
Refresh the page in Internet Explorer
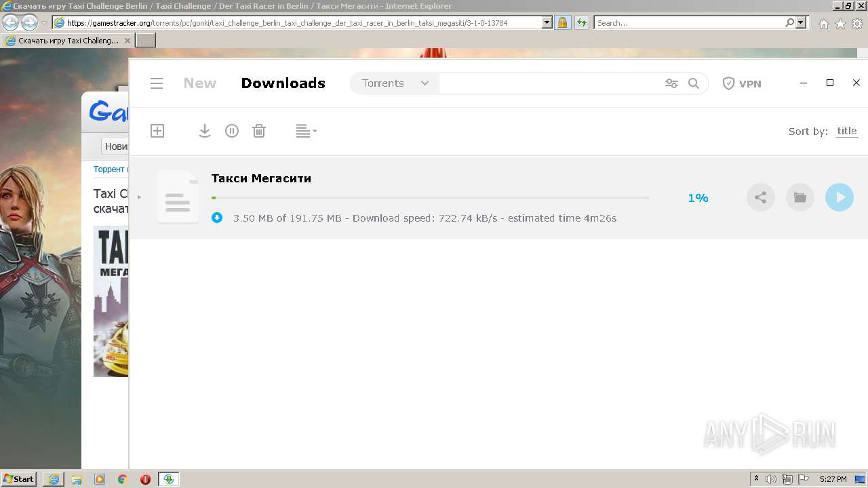pyautogui.click(x=581, y=22)
